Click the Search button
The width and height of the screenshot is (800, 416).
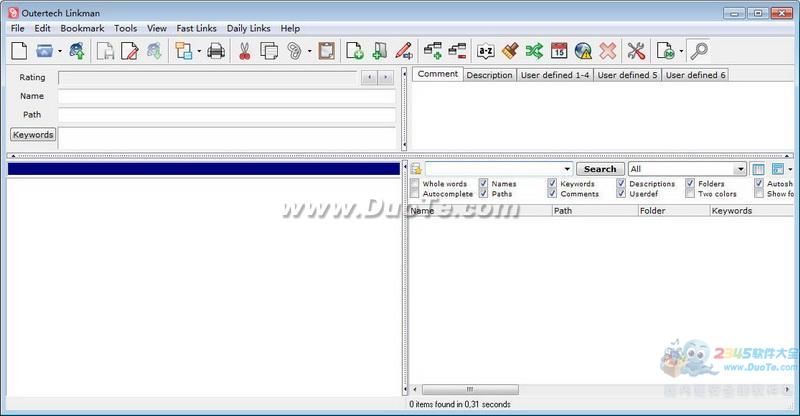(x=600, y=169)
